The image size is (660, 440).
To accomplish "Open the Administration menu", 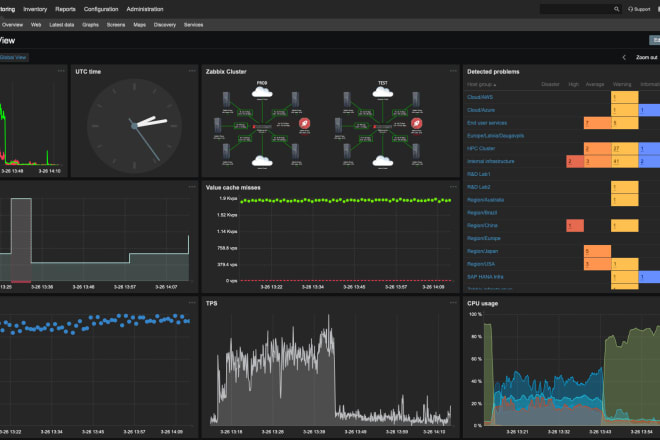I will point(145,9).
